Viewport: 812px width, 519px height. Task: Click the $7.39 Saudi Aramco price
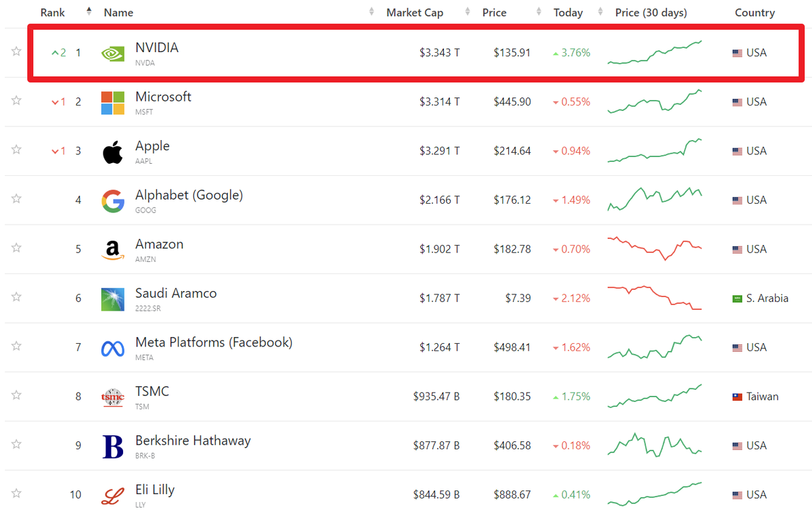point(518,298)
